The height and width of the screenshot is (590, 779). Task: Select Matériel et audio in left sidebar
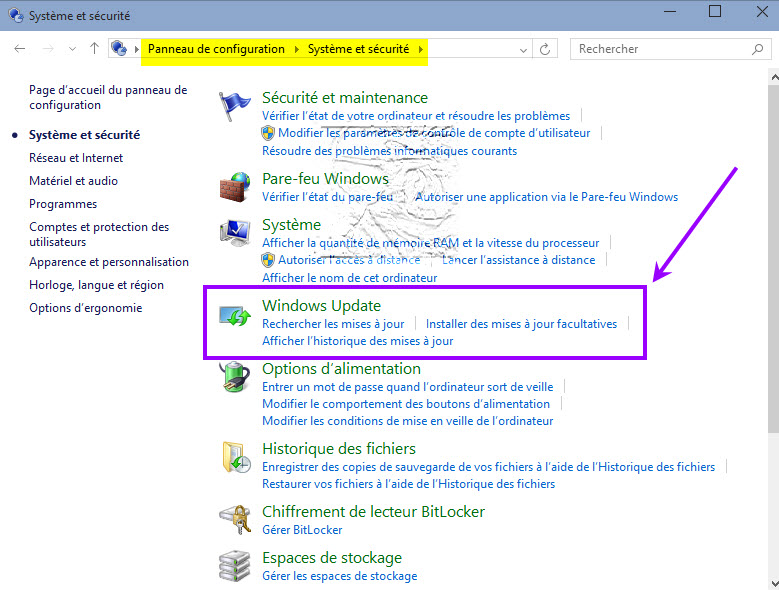73,181
